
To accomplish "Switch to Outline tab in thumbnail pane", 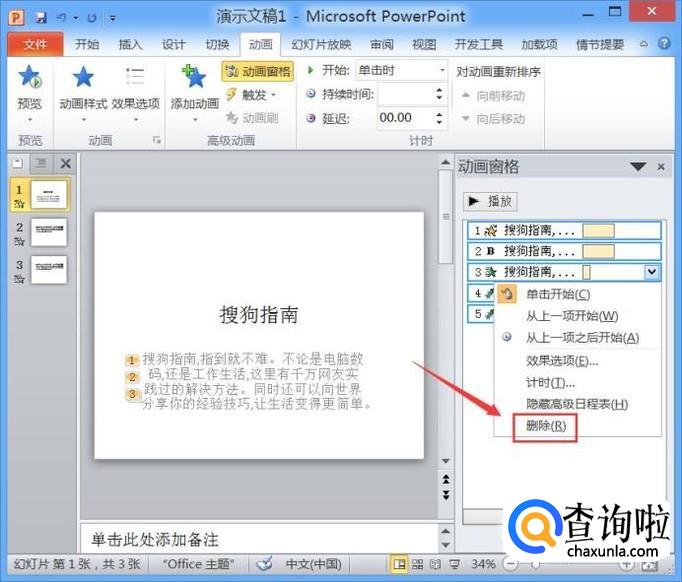I will tap(41, 164).
